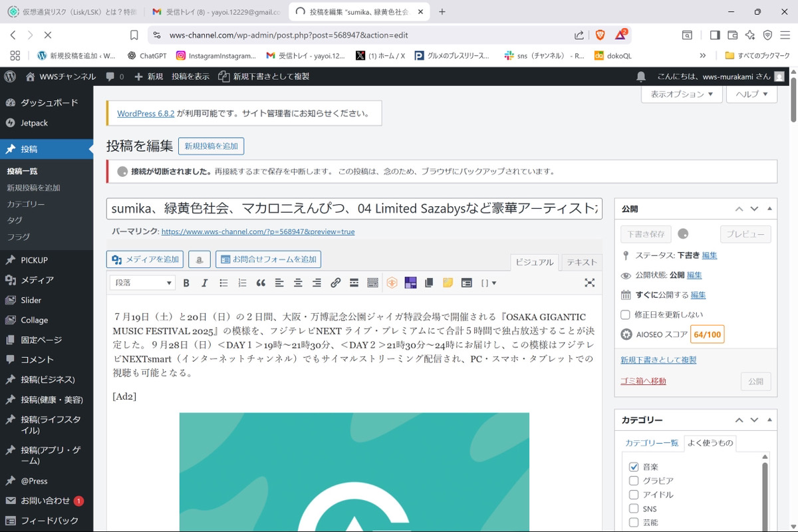This screenshot has width=798, height=532.
Task: Toggle the toolbar kitchen sink
Action: [372, 283]
